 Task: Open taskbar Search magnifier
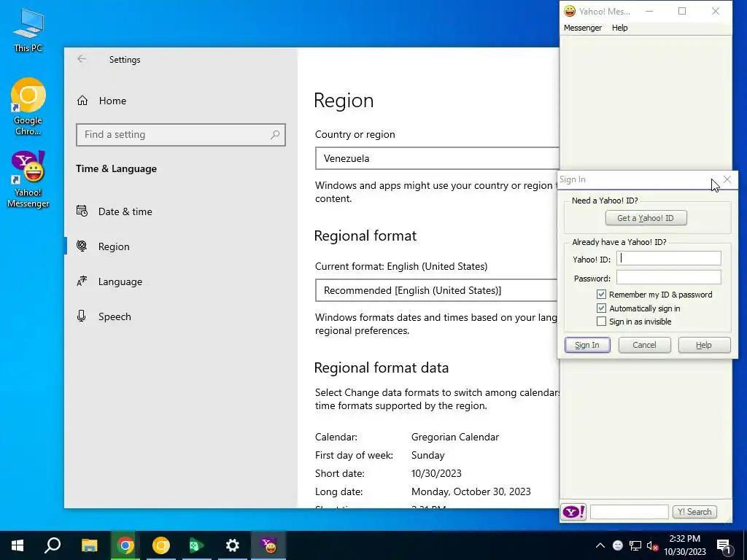[x=53, y=545]
